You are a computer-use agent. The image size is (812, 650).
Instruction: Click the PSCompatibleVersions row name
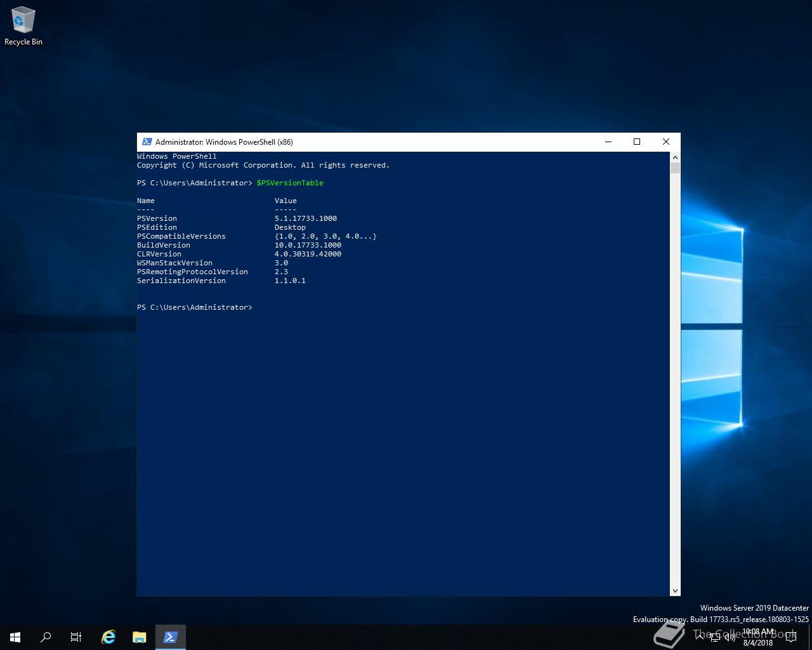[x=181, y=236]
